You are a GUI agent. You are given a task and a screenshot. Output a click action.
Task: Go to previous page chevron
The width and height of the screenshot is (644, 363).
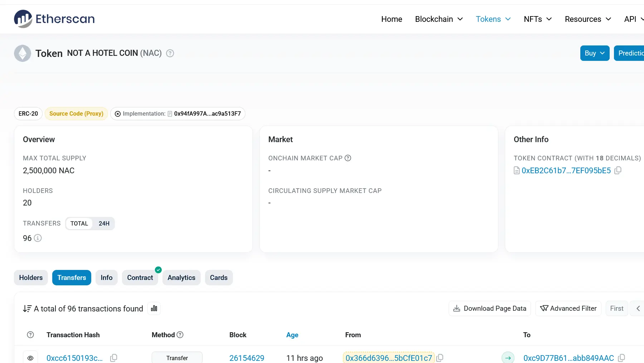pyautogui.click(x=638, y=309)
